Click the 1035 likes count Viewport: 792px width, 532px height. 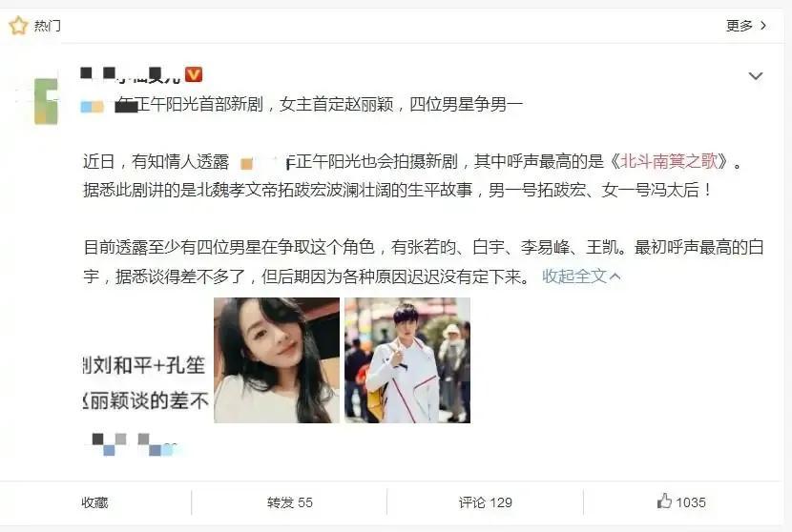691,502
